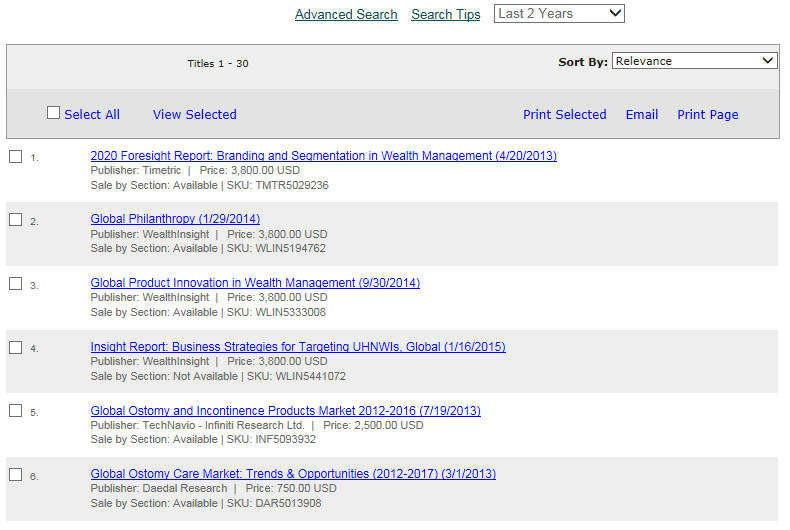This screenshot has height=530, width=790.
Task: Open the Last 2 Years date dropdown
Action: (x=559, y=14)
